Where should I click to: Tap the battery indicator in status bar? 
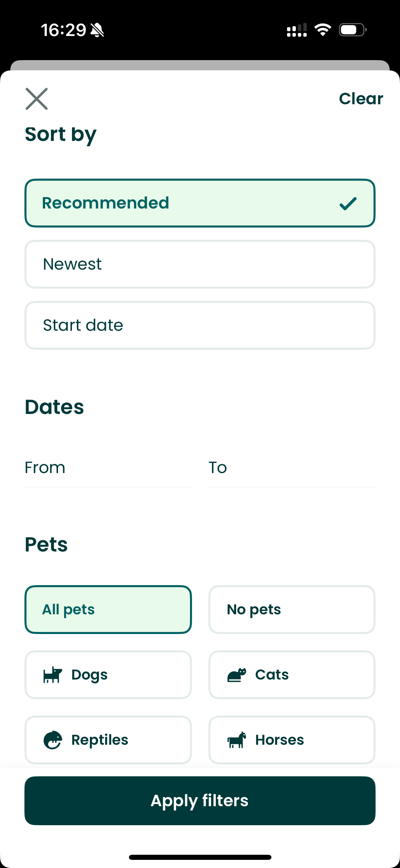(x=353, y=30)
